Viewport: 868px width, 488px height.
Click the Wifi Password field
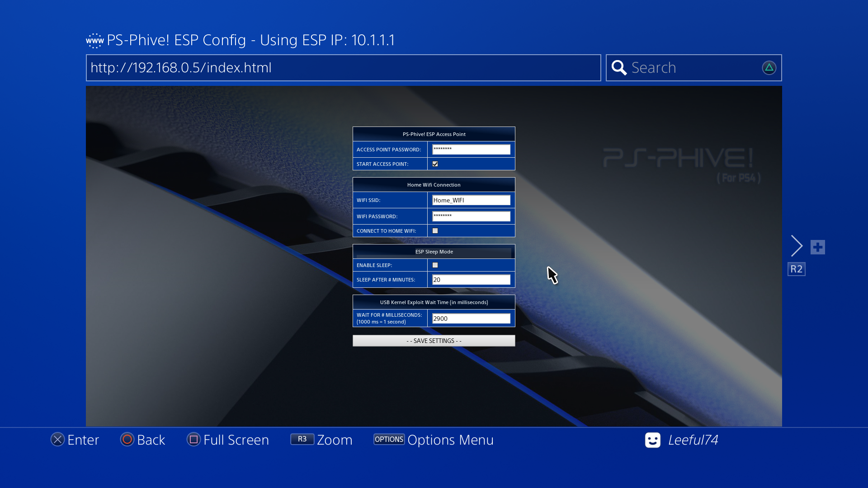click(471, 216)
